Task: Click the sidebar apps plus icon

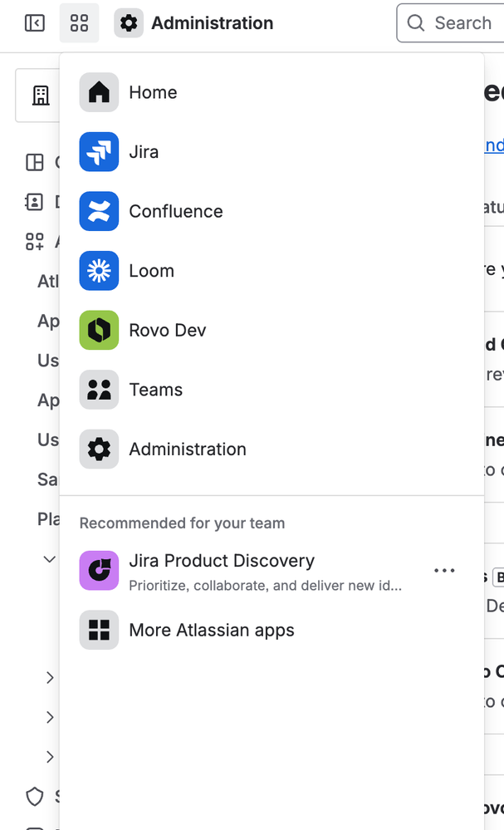Action: pyautogui.click(x=35, y=242)
